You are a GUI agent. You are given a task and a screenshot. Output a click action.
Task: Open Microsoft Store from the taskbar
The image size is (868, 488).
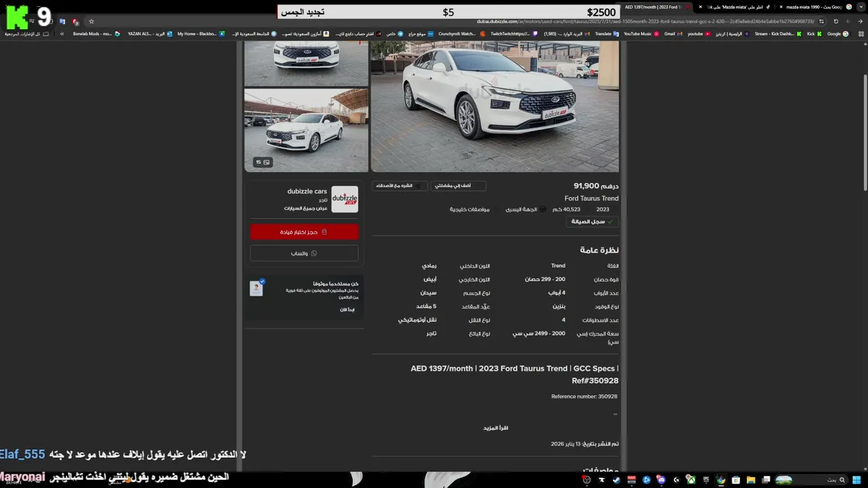point(736,480)
